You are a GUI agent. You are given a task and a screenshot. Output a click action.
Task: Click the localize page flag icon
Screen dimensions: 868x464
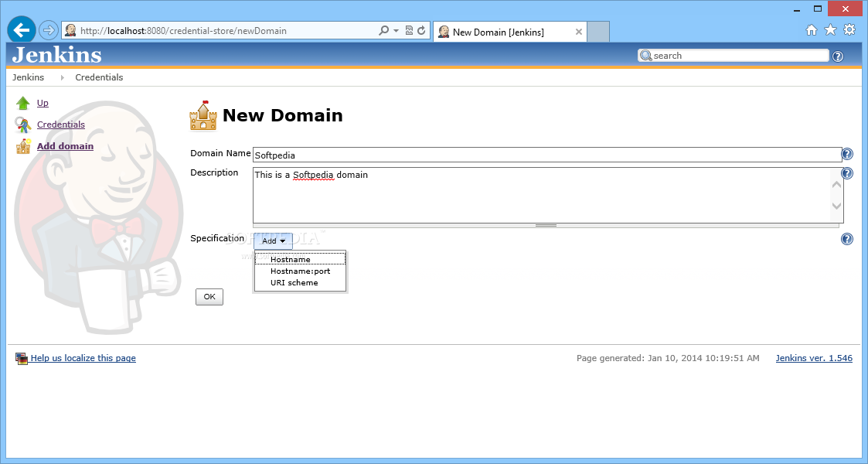click(22, 359)
